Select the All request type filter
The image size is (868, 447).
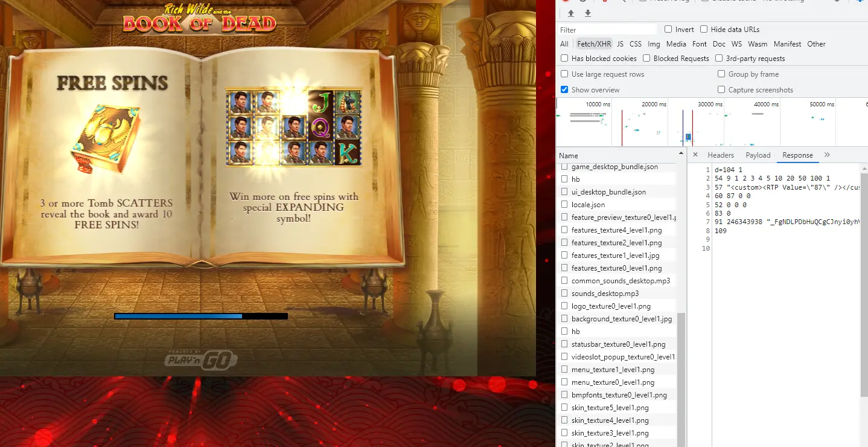[564, 44]
